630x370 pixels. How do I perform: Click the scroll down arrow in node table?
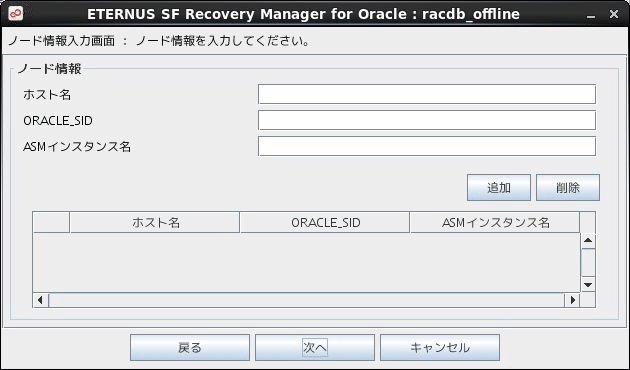pyautogui.click(x=588, y=285)
